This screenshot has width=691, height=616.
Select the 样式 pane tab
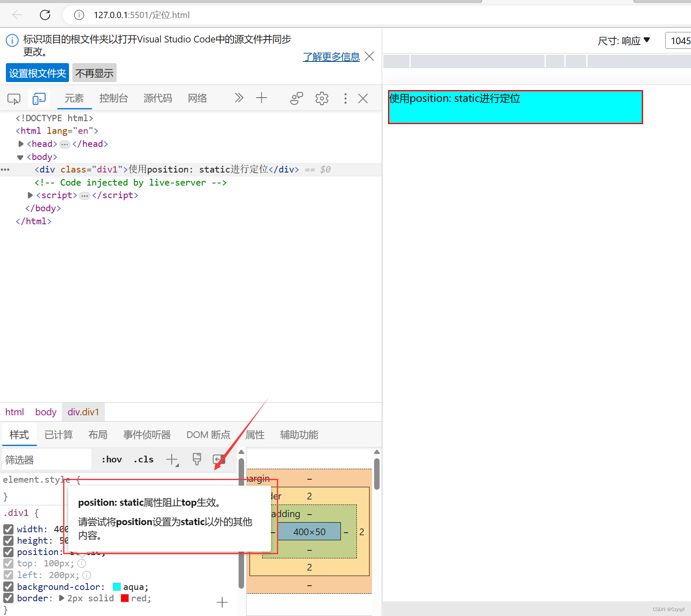click(x=19, y=435)
